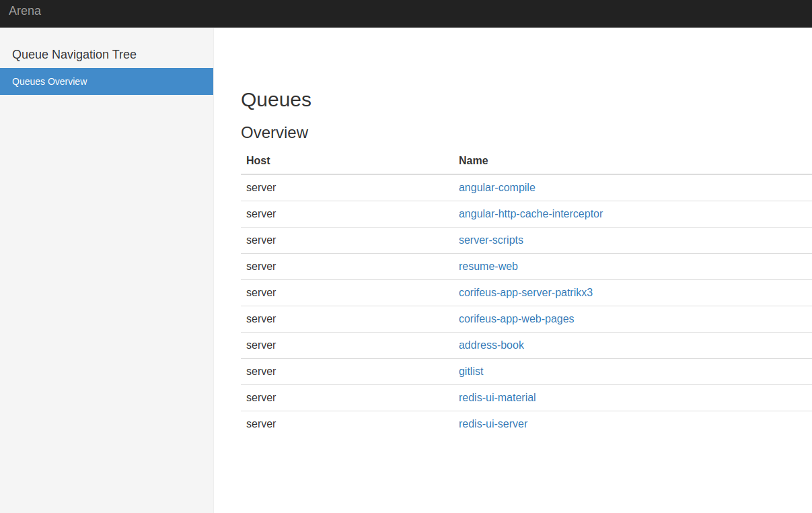Open the gitlist queue
Image resolution: width=812 pixels, height=513 pixels.
click(471, 371)
